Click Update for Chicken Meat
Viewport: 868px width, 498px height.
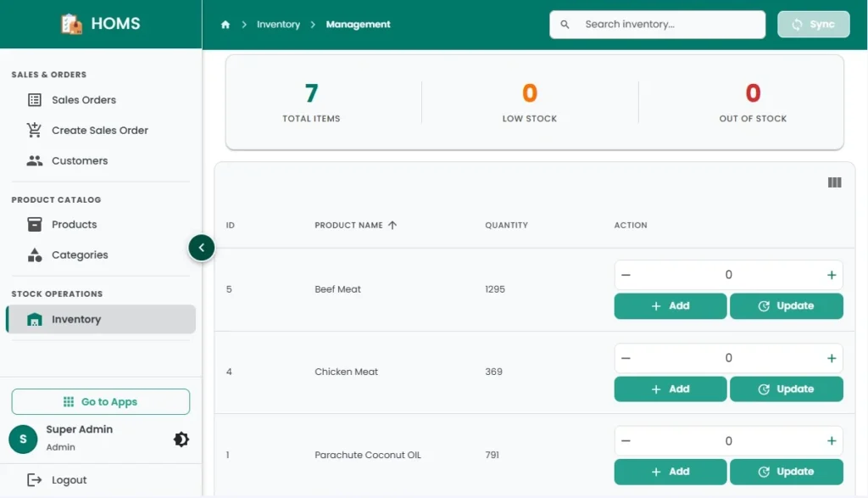tap(786, 389)
